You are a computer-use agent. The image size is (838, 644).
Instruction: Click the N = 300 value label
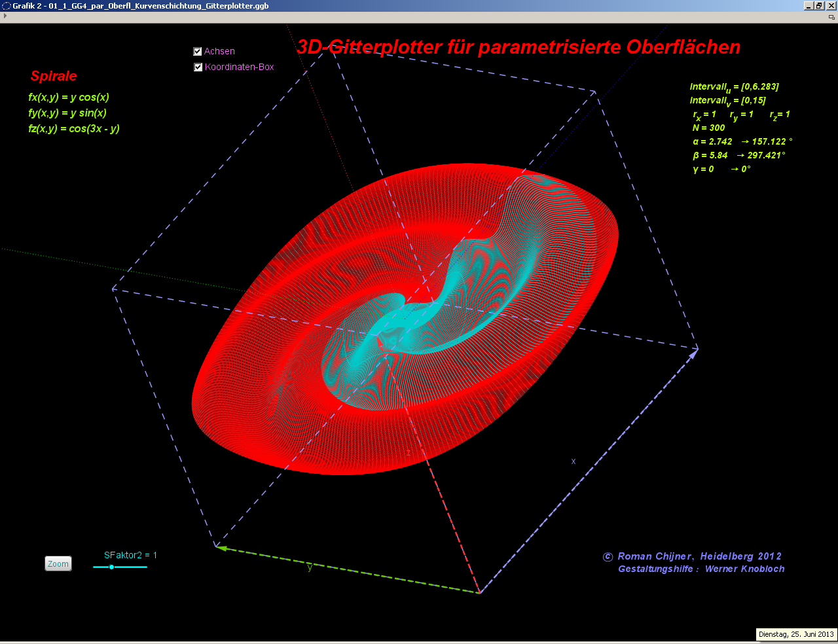click(x=708, y=128)
